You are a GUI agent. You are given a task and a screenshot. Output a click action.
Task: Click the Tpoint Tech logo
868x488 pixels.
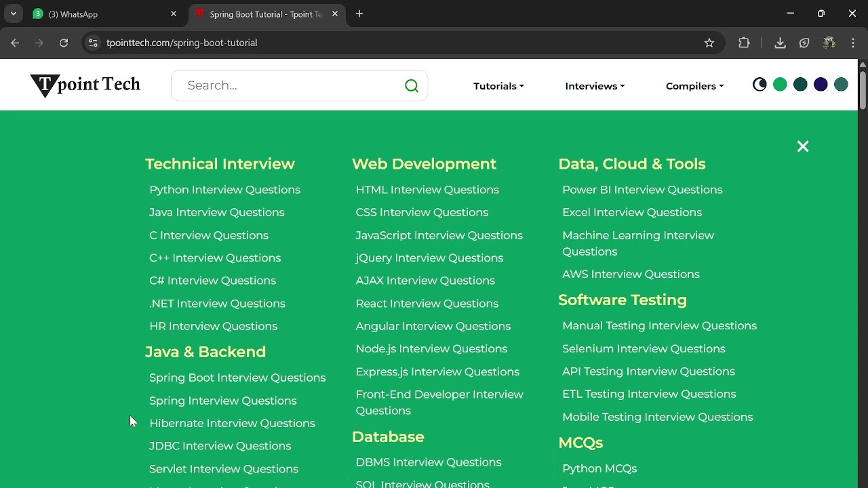[x=85, y=85]
